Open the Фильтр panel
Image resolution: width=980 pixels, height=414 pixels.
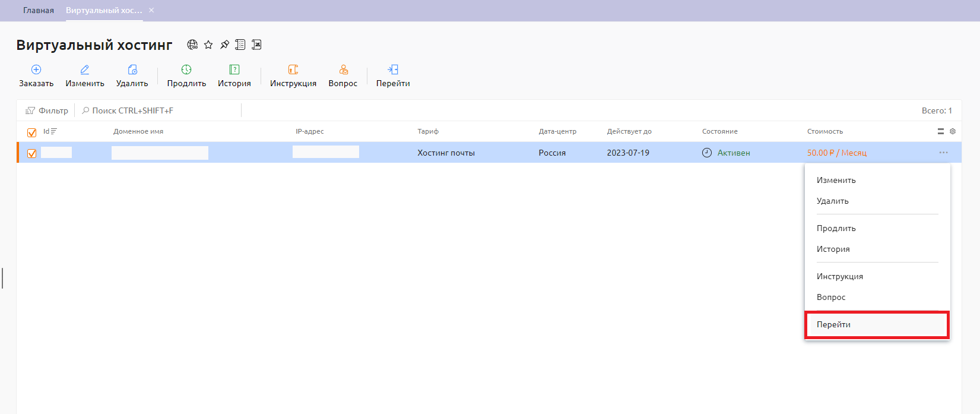coord(47,110)
